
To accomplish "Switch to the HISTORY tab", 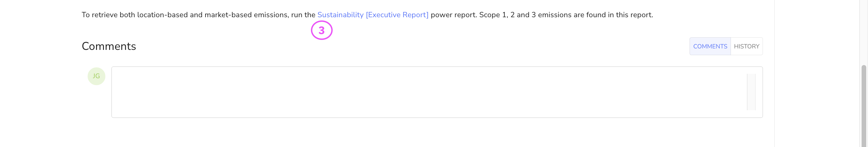I will pos(746,46).
